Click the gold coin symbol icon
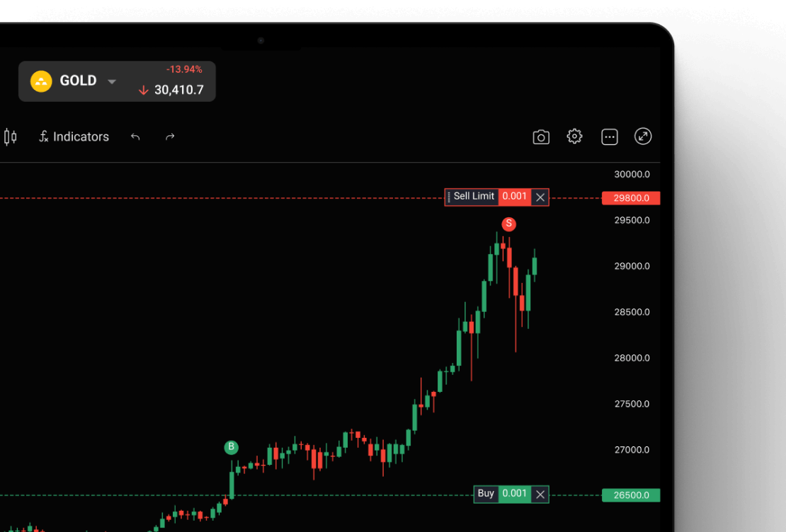This screenshot has height=532, width=786. click(x=41, y=81)
